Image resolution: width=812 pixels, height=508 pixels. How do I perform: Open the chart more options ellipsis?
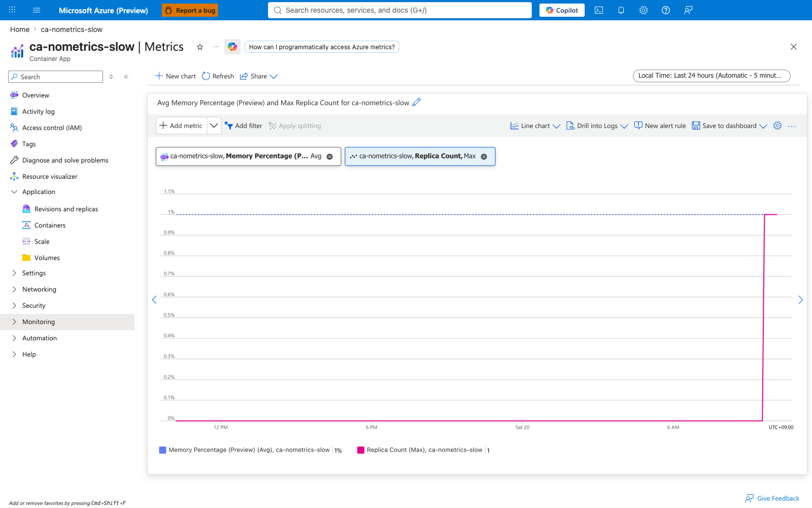pos(792,126)
